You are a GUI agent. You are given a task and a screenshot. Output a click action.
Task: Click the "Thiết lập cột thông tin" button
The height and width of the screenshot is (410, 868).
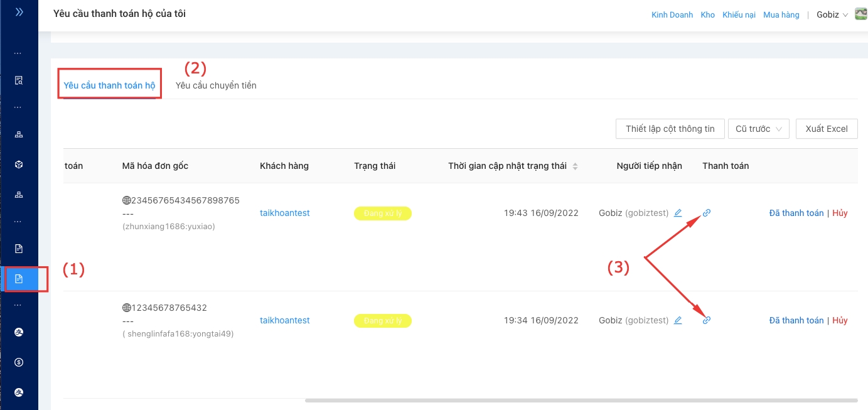coord(670,129)
